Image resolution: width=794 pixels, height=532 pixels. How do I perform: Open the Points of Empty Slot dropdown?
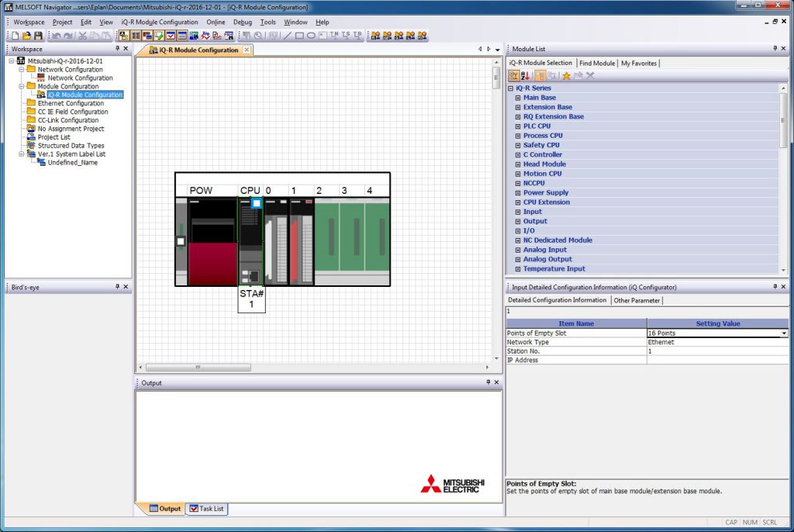pyautogui.click(x=784, y=333)
